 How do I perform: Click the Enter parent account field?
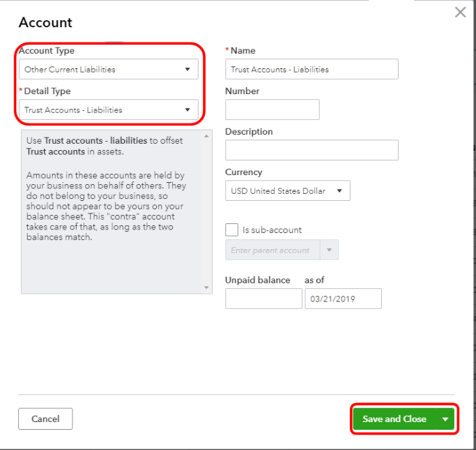pyautogui.click(x=272, y=250)
